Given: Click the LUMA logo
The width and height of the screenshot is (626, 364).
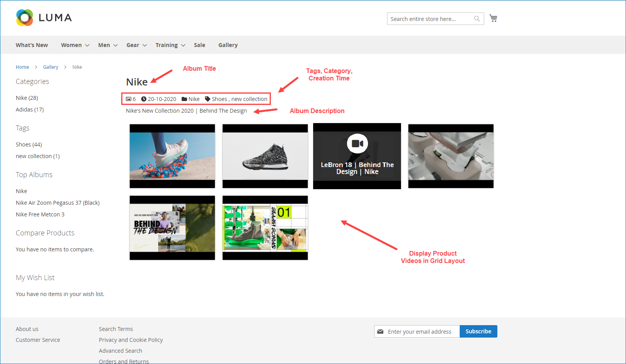Looking at the screenshot, I should (44, 18).
